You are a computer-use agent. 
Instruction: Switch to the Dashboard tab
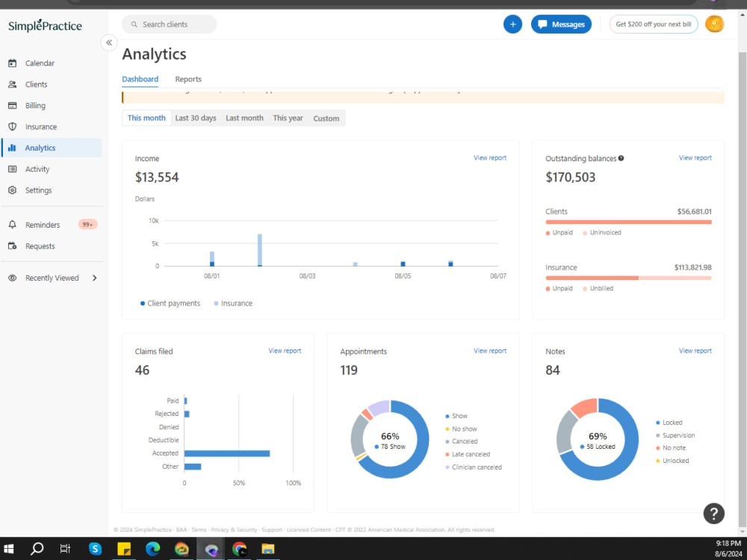tap(140, 79)
